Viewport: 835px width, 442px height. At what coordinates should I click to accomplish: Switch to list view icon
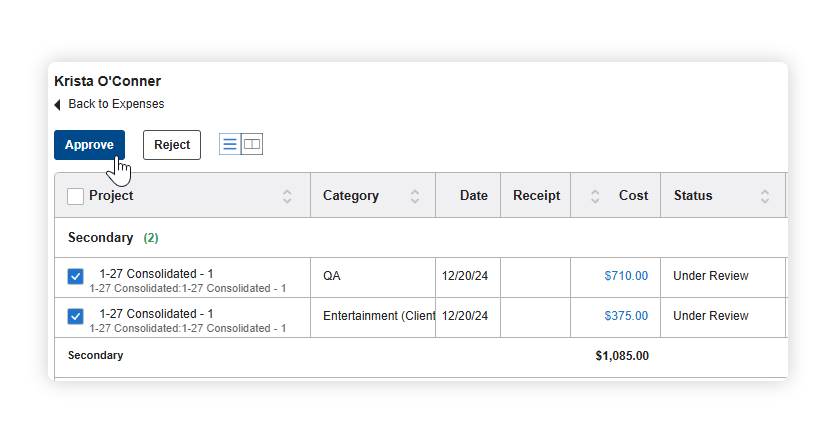point(230,144)
